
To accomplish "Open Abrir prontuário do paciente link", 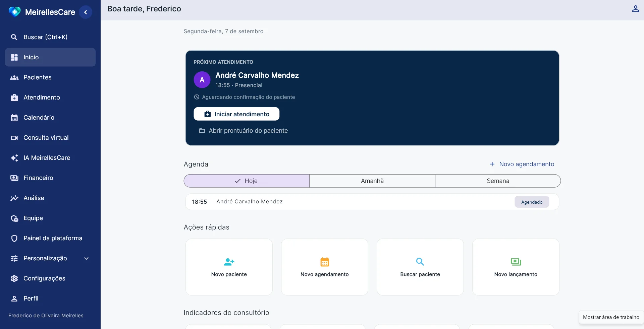I will click(x=244, y=131).
